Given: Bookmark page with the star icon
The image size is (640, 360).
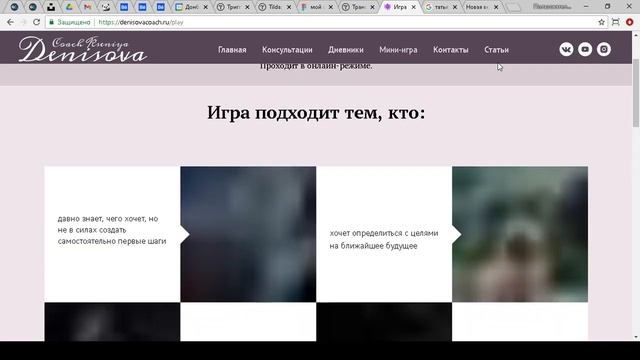Looking at the screenshot, I should click(x=601, y=22).
